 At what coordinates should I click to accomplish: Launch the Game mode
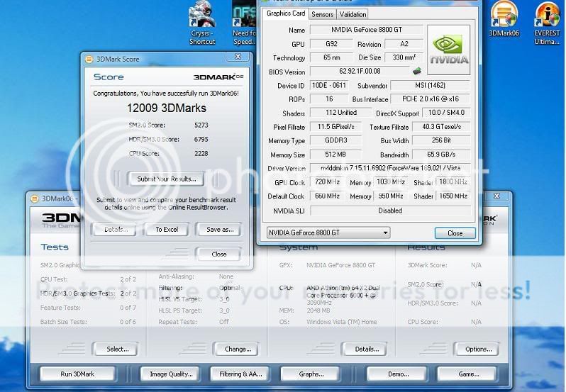pos(468,374)
